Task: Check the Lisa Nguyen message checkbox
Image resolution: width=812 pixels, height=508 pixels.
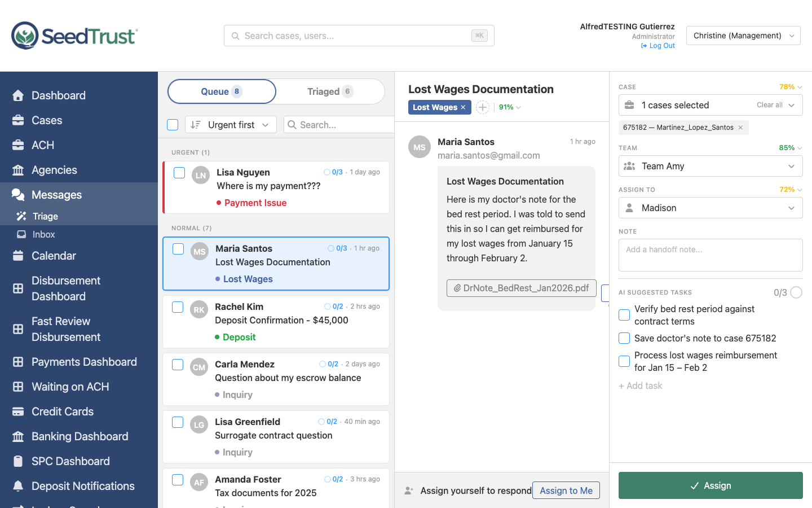Action: 179,173
